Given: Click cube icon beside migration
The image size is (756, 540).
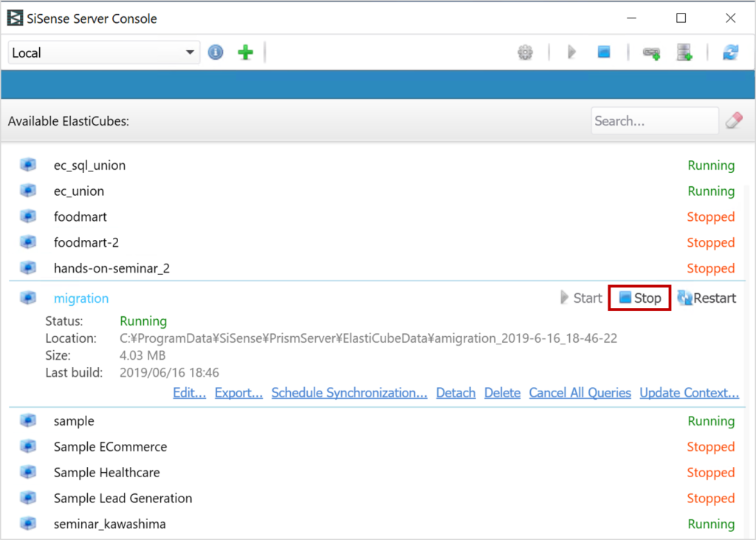Looking at the screenshot, I should point(28,298).
